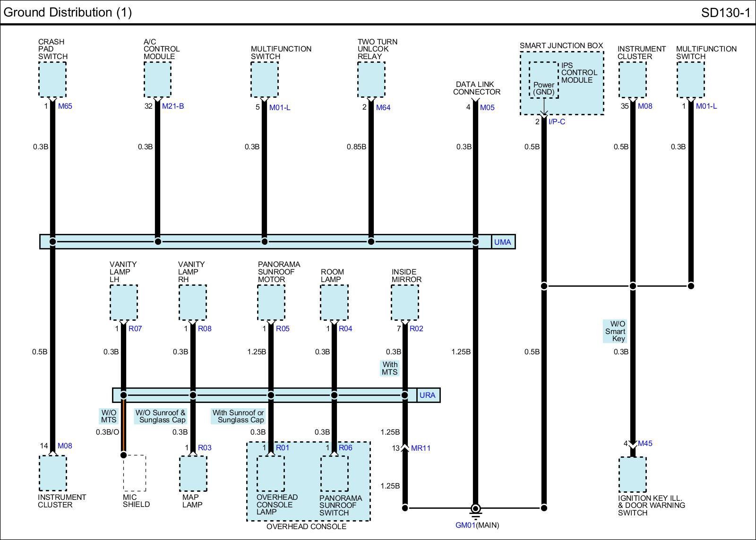Open the M45 connector link

click(645, 444)
